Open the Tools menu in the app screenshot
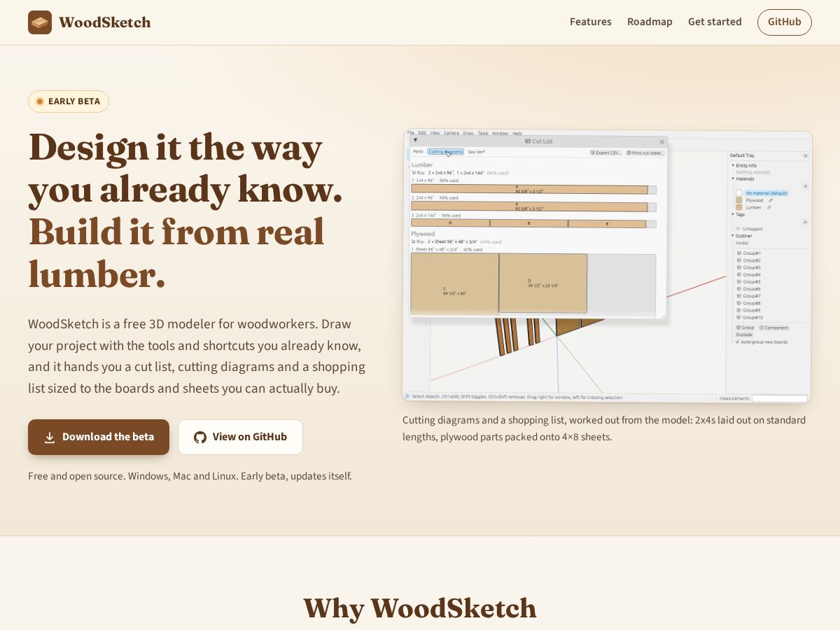This screenshot has height=630, width=840. [x=483, y=133]
